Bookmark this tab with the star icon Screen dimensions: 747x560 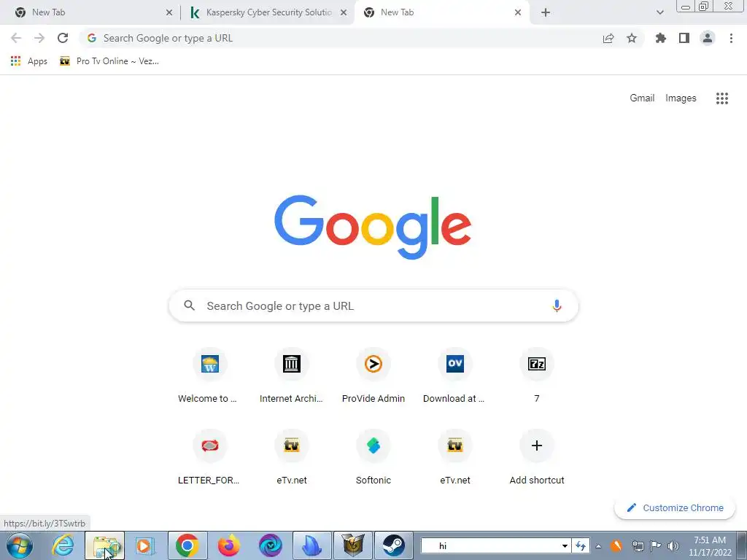click(x=632, y=38)
